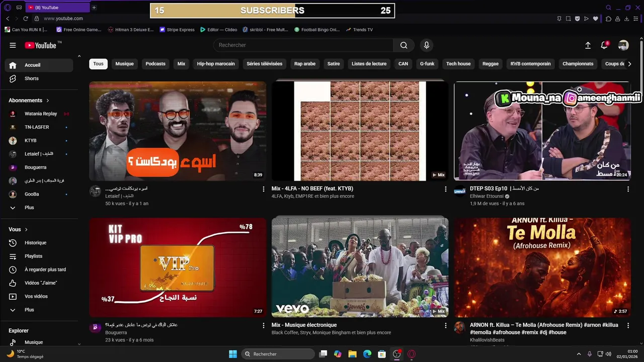
Task: Click the YouTube search field
Action: click(x=303, y=45)
